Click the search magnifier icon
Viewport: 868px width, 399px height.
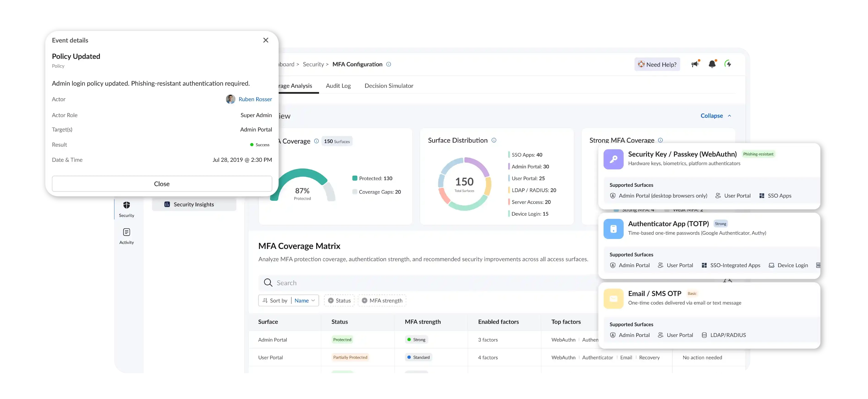268,282
